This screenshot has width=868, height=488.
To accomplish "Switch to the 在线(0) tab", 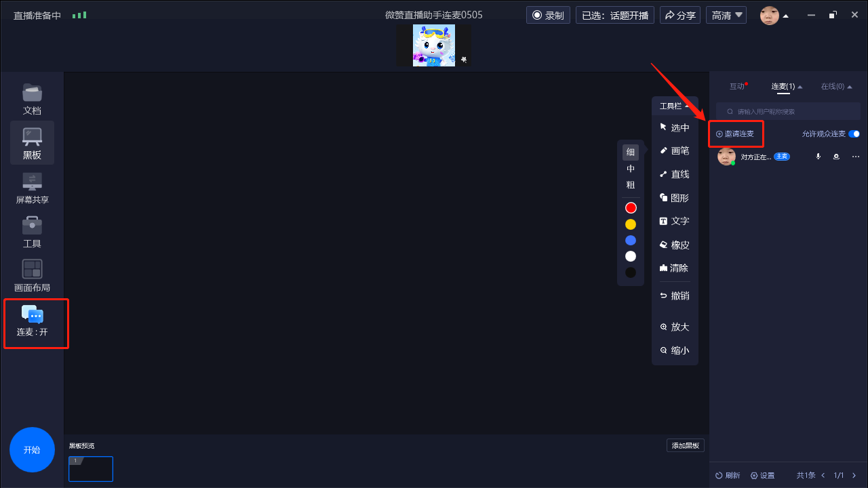I will [835, 86].
